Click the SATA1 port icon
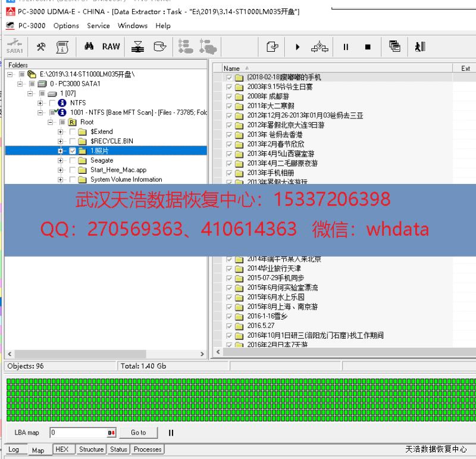The height and width of the screenshot is (459, 476). pyautogui.click(x=14, y=47)
